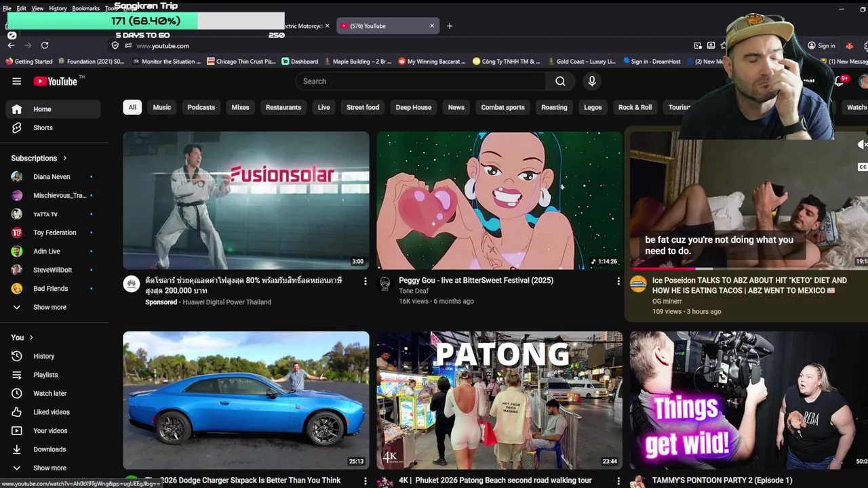Image resolution: width=868 pixels, height=488 pixels.
Task: Open Your videos in the sidebar
Action: point(53,430)
